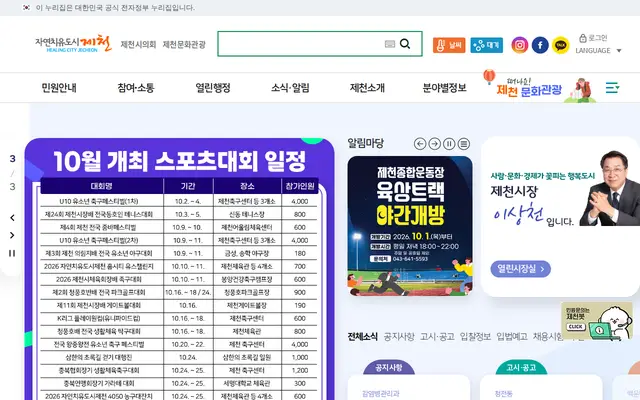The height and width of the screenshot is (400, 640).
Task: Click the 감염병관리과 text
Action: click(380, 393)
